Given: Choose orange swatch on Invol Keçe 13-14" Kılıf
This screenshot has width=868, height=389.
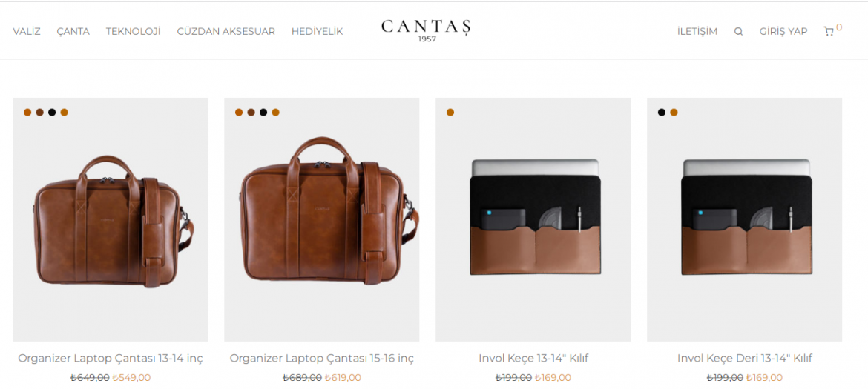Looking at the screenshot, I should (x=450, y=112).
